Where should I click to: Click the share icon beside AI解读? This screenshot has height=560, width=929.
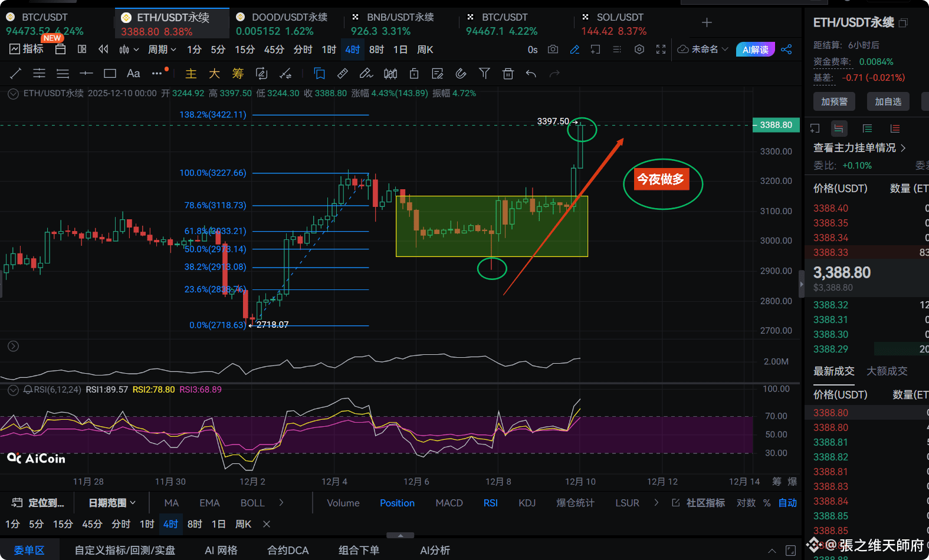coord(786,50)
